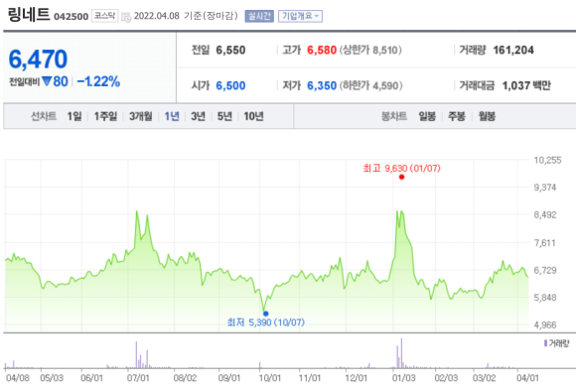Click the 거래량 legend color swatch
This screenshot has width=576, height=392.
click(545, 343)
